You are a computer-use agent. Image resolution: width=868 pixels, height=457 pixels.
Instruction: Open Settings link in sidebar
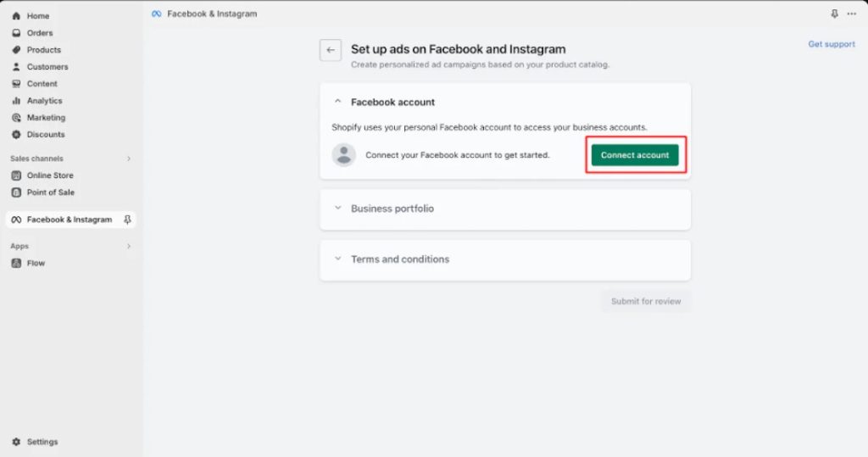click(x=42, y=442)
